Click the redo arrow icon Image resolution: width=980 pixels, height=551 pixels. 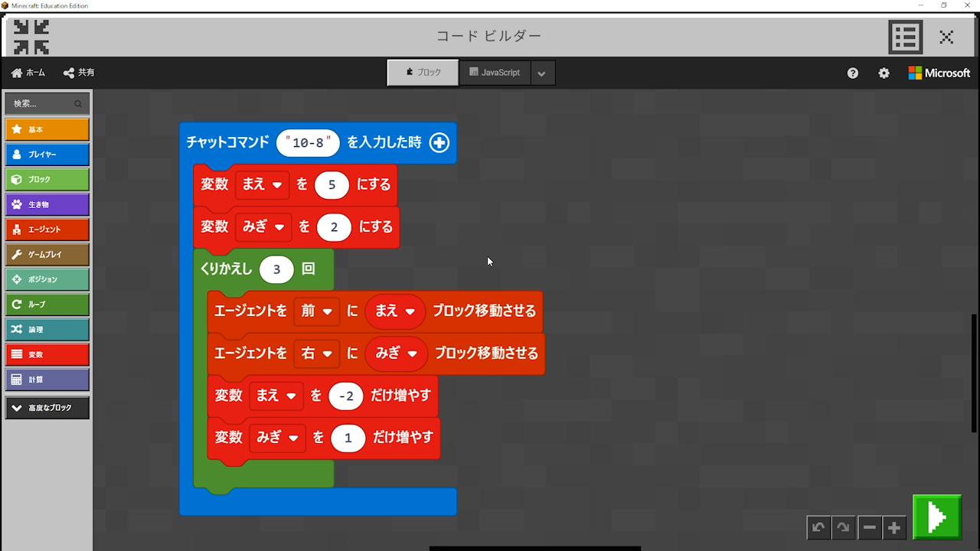tap(843, 527)
